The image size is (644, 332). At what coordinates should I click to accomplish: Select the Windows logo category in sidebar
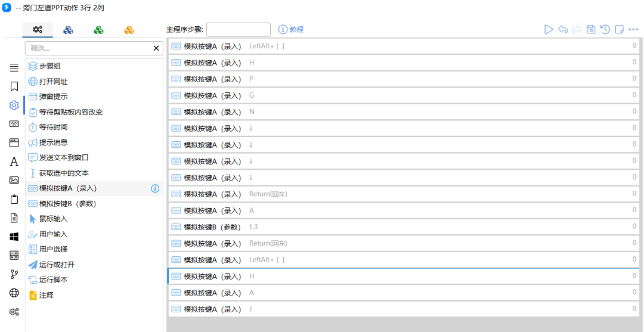pos(14,237)
